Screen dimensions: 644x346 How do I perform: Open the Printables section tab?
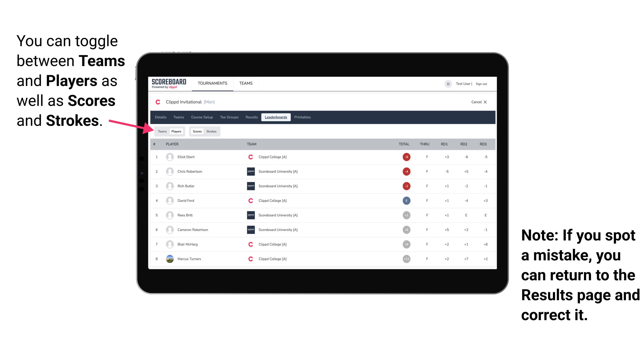coord(303,117)
